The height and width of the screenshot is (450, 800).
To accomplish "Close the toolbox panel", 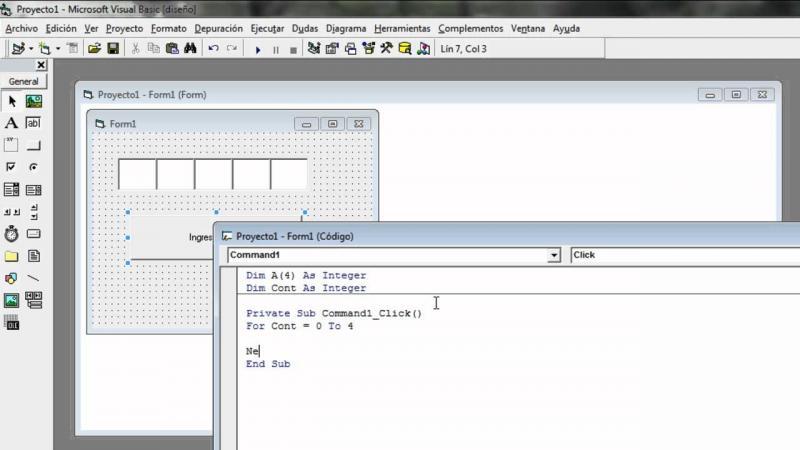I will pyautogui.click(x=41, y=65).
